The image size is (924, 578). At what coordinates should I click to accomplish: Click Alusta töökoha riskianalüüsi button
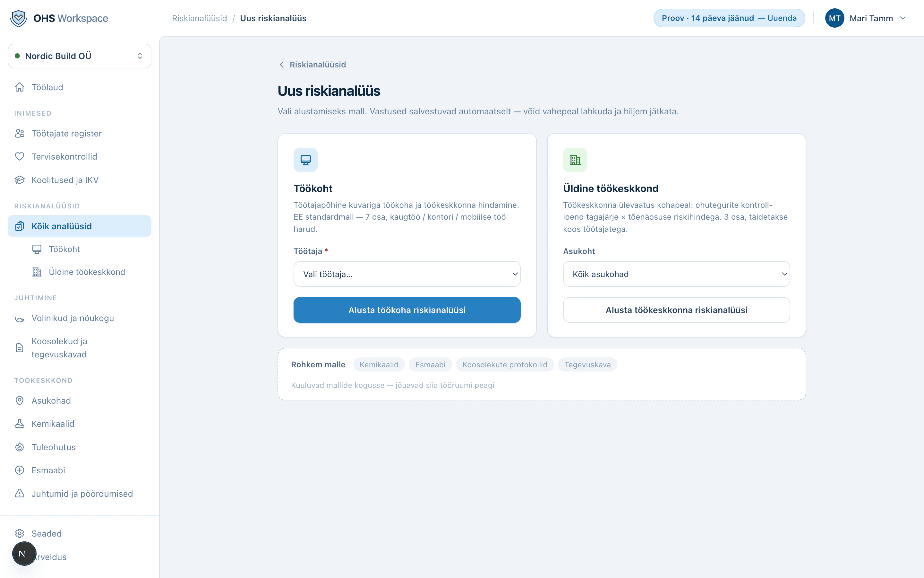click(x=406, y=310)
